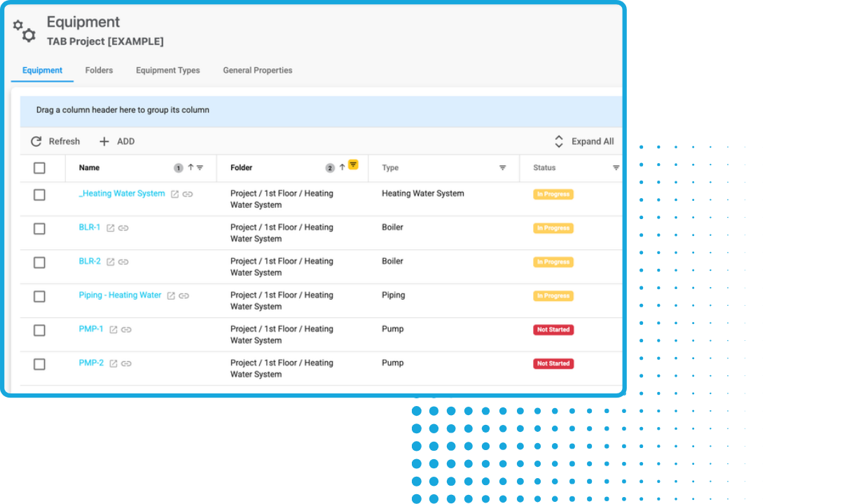Open the Piping - Heating Water link
Screen dimensions: 844x504
pos(120,295)
